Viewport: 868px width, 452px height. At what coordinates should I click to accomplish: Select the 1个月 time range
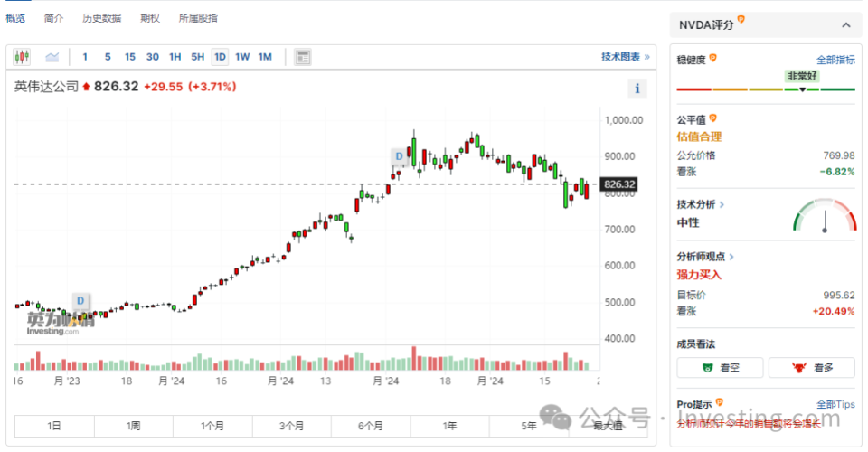point(212,426)
